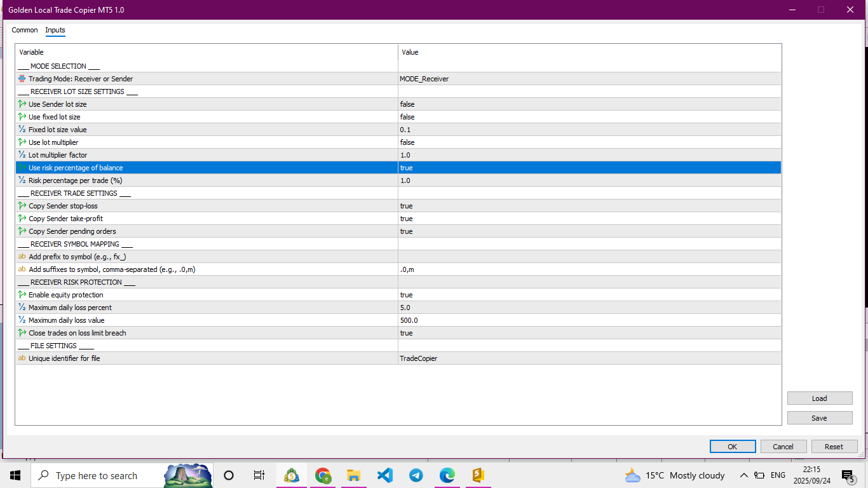
Task: Click the ab icon beside Add prefix to symbol
Action: [x=22, y=257]
